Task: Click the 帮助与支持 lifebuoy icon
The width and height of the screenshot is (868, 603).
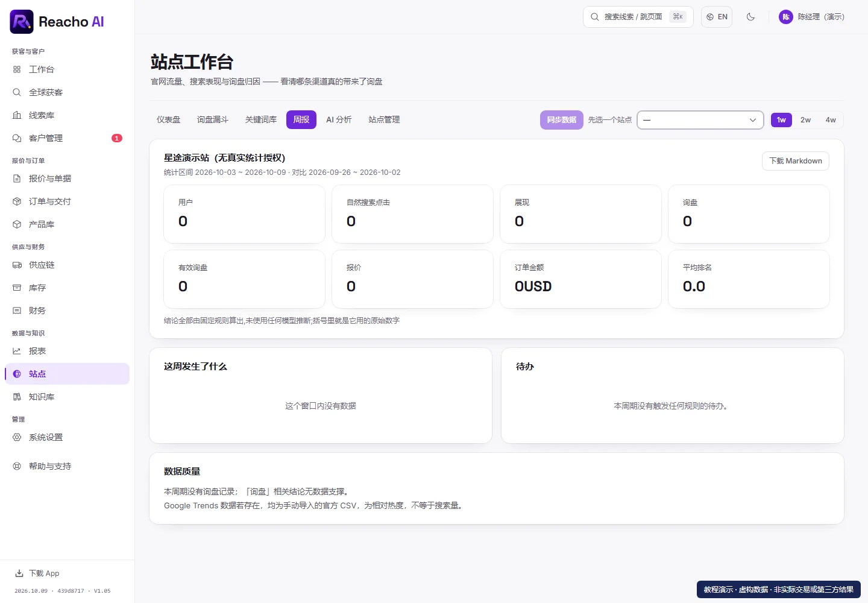Action: point(17,466)
